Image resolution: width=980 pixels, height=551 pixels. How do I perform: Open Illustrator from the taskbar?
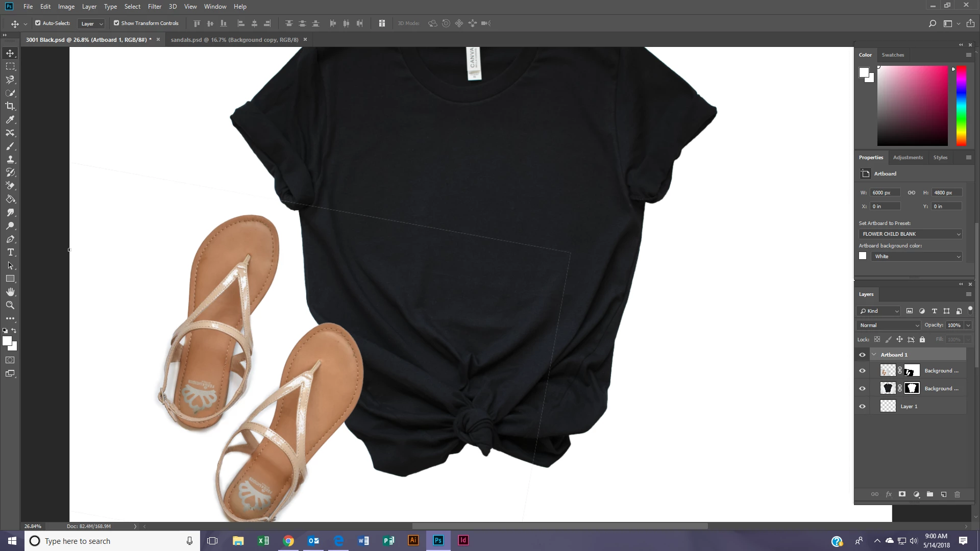413,540
